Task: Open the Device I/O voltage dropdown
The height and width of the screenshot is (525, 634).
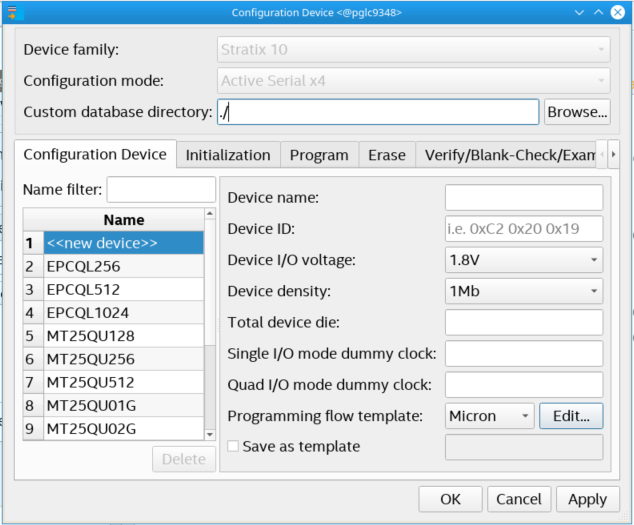Action: [523, 260]
